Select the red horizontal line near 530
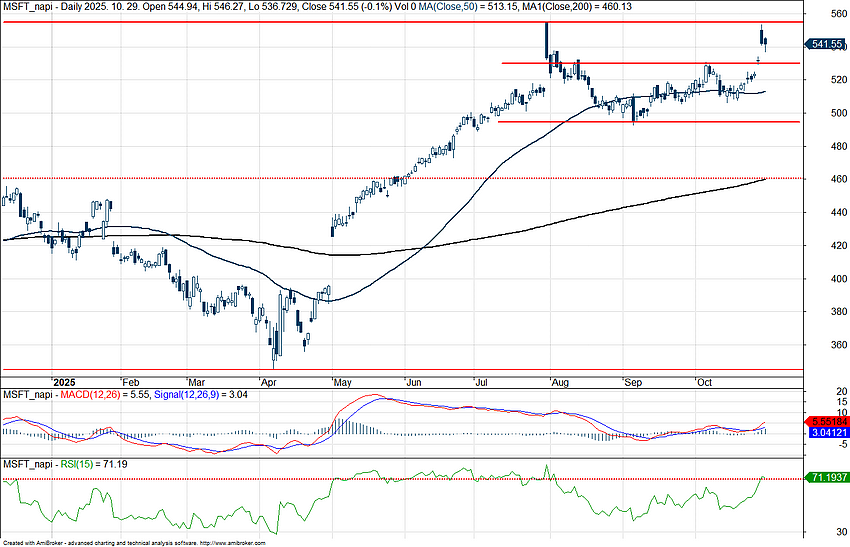This screenshot has width=850, height=547. 650,63
